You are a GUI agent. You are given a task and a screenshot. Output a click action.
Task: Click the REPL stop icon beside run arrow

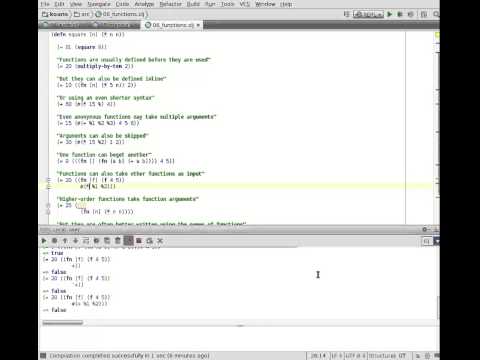[54, 241]
